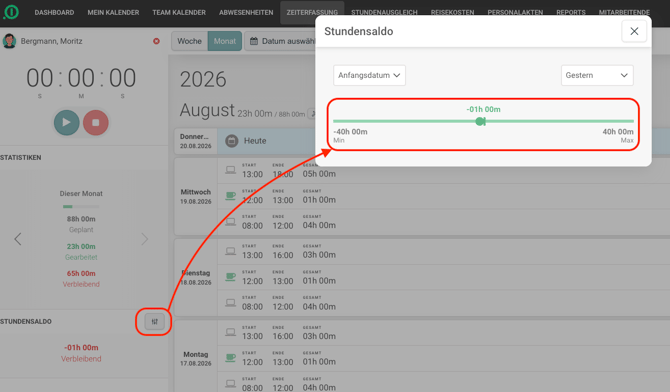Switch to Monat view
670x392 pixels.
click(225, 41)
